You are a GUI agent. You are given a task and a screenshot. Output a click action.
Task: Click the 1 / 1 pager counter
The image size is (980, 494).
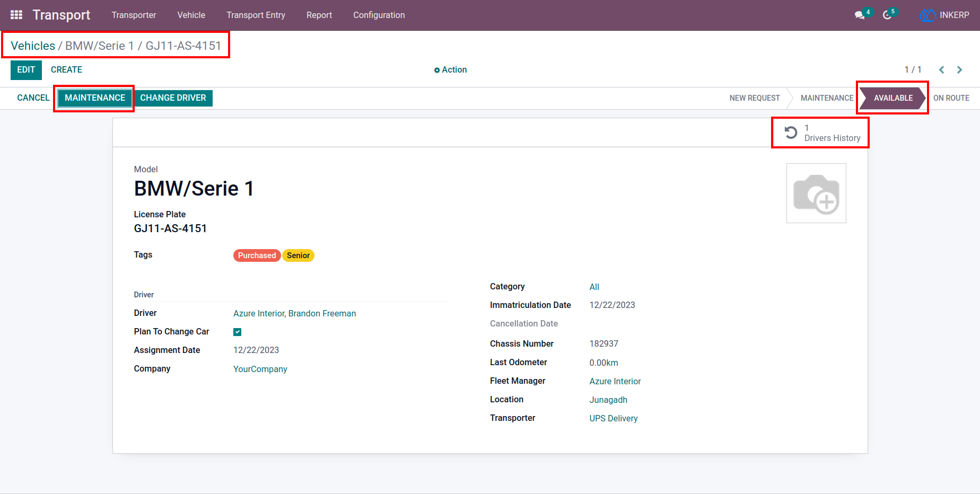pyautogui.click(x=913, y=69)
